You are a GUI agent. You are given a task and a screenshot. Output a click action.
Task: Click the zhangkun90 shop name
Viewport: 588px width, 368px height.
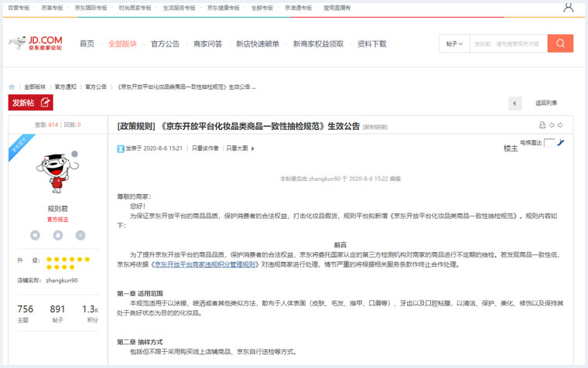pyautogui.click(x=61, y=281)
